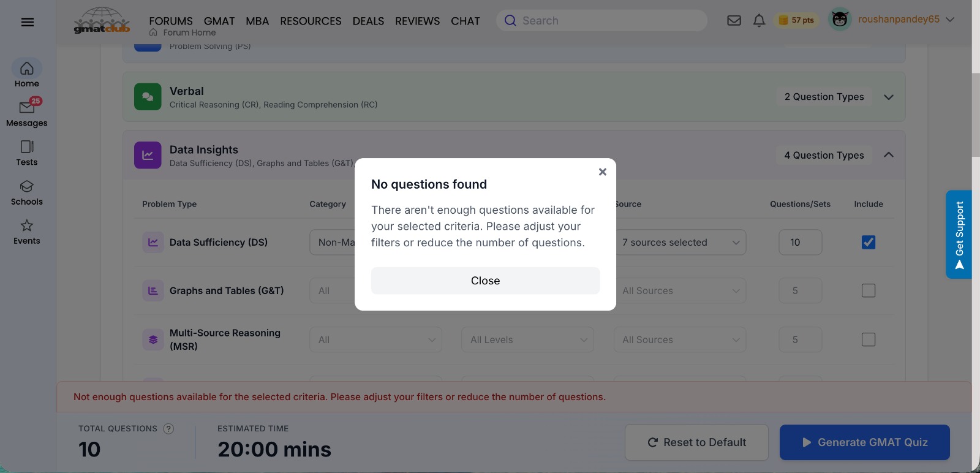
Task: Click the Search field in header
Action: (x=601, y=21)
